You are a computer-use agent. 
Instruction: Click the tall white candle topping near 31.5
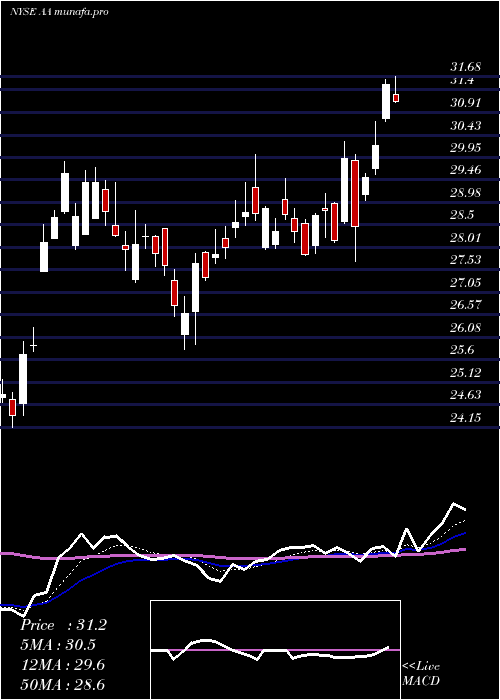[x=386, y=101]
